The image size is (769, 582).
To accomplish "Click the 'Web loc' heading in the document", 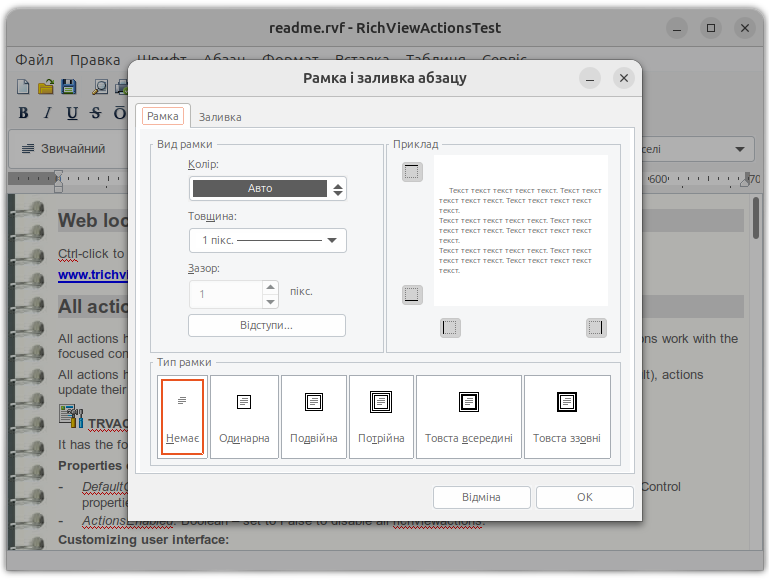I will [x=93, y=221].
